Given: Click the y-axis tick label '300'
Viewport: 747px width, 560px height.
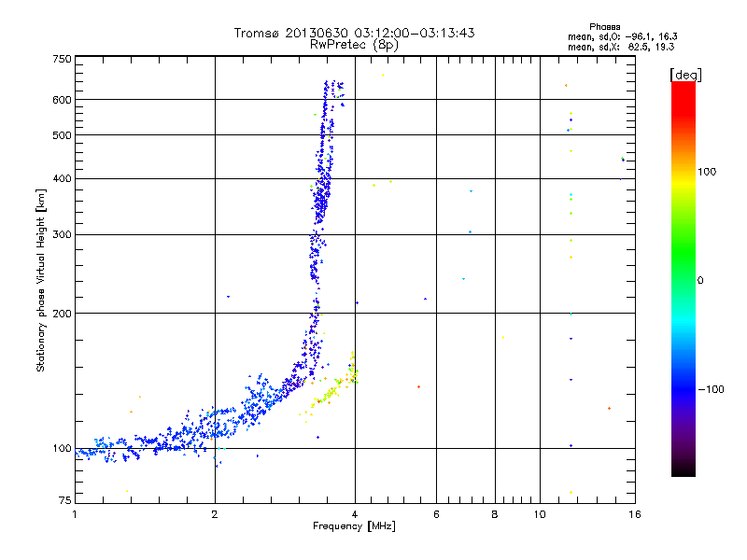Looking at the screenshot, I should tap(63, 235).
